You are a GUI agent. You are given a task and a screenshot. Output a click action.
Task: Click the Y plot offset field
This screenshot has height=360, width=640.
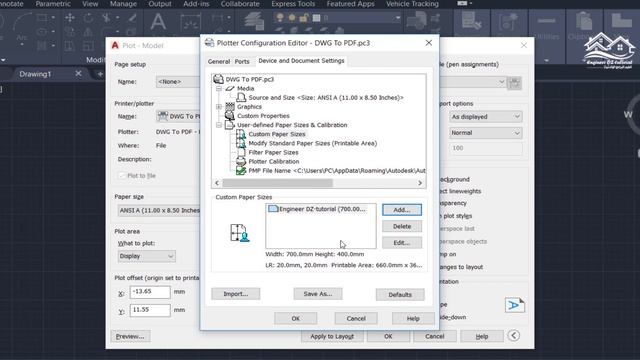pos(150,310)
